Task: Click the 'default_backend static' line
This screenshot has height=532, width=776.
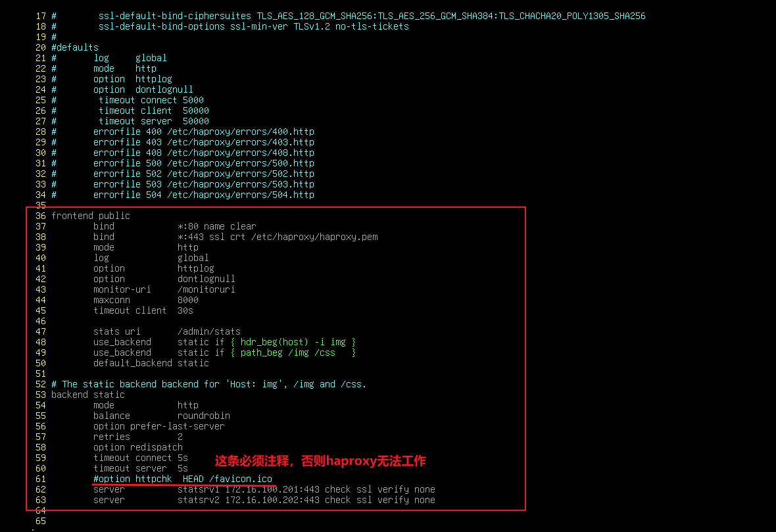Action: point(151,363)
